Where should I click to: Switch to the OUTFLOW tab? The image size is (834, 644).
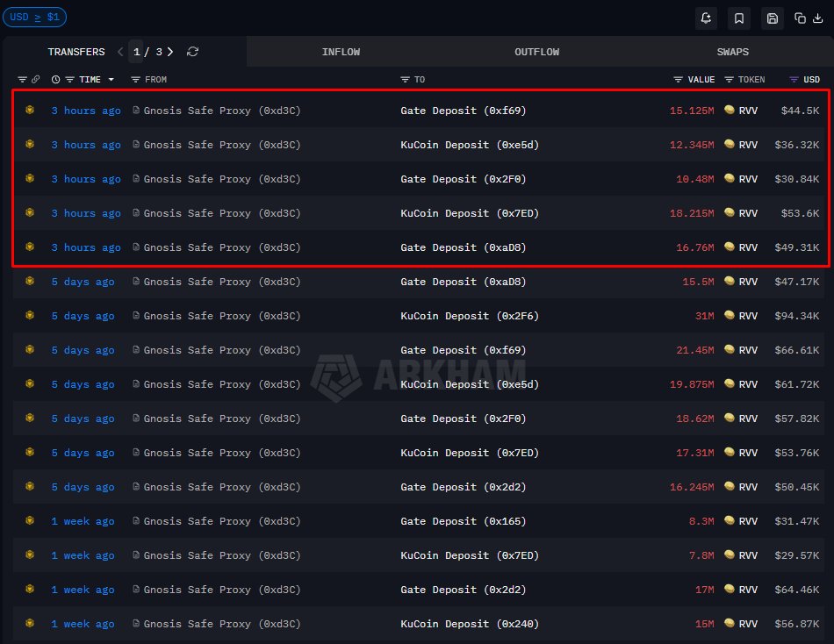(536, 52)
